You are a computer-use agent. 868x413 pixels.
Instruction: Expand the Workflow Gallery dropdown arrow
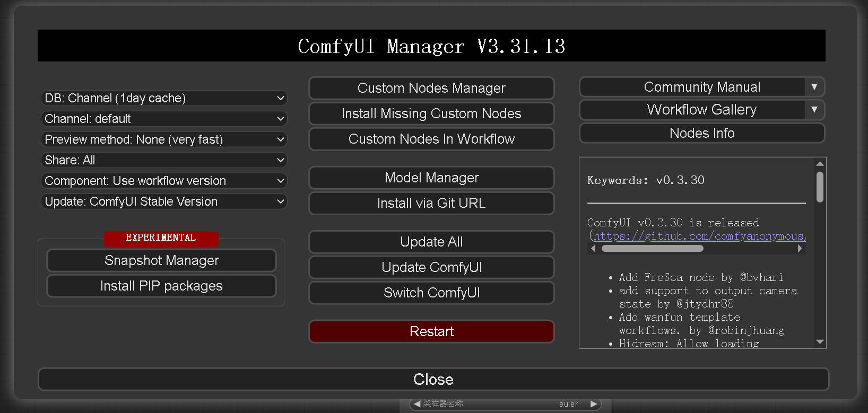click(x=814, y=110)
